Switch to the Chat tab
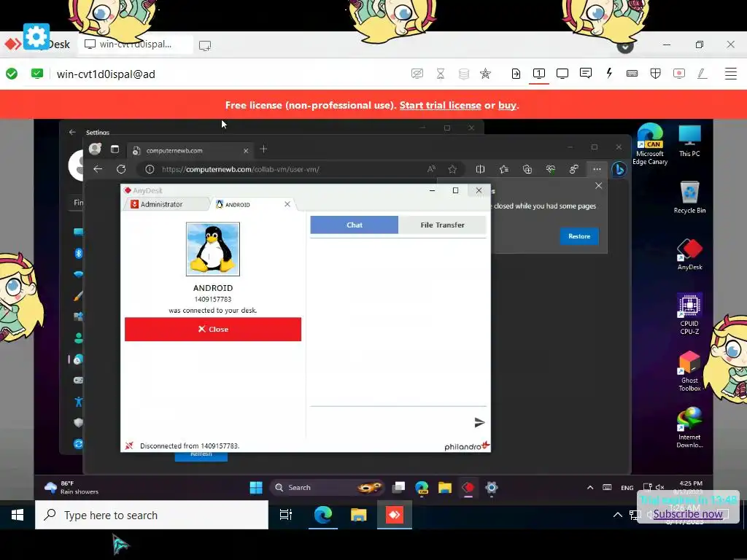 click(x=354, y=225)
